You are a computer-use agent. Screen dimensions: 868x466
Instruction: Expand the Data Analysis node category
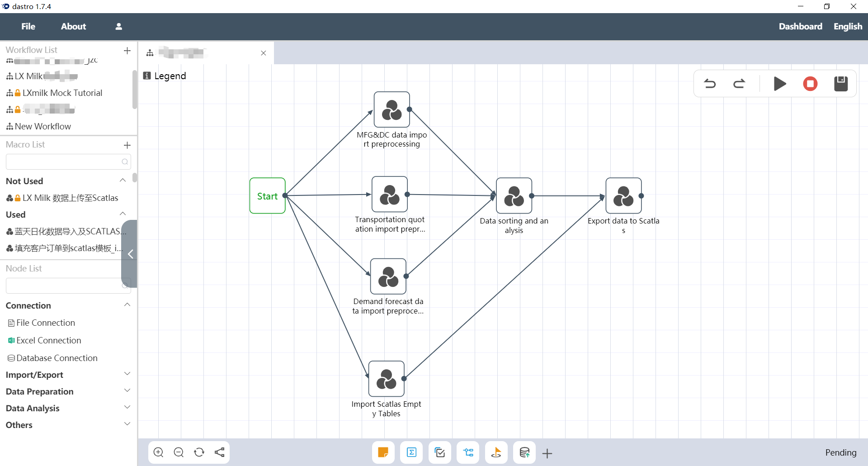pos(127,408)
